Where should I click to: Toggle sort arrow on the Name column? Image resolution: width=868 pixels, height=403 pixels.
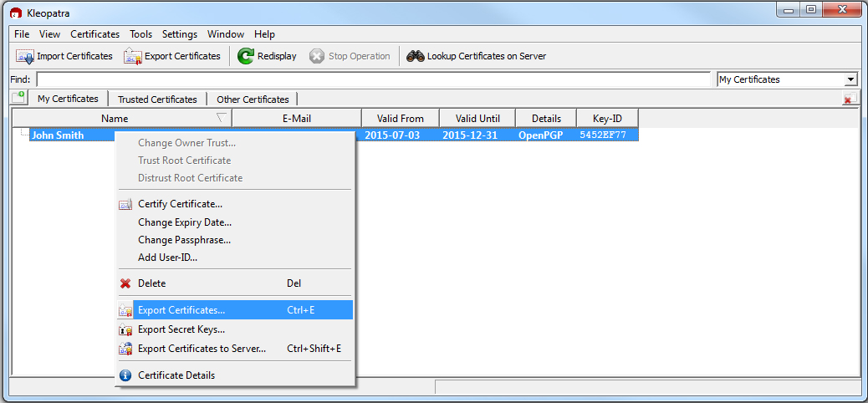click(222, 118)
